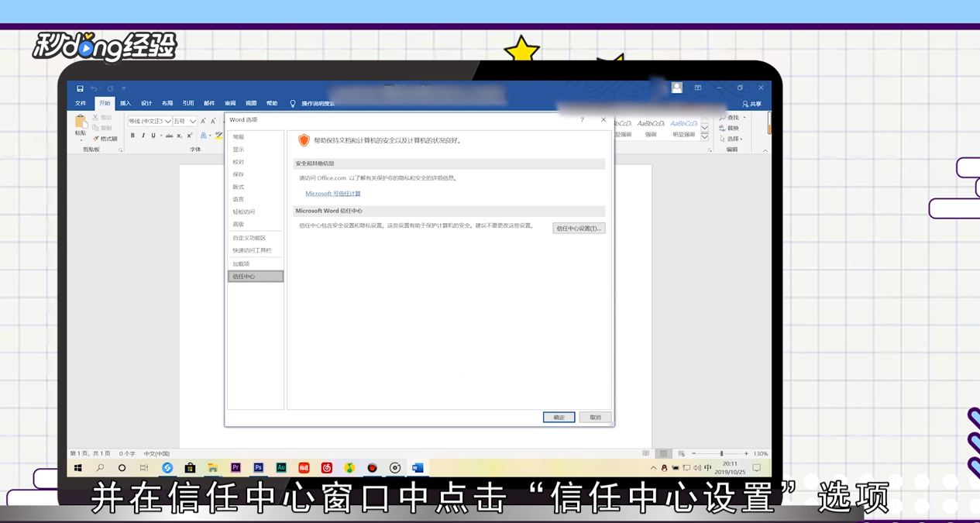The height and width of the screenshot is (523, 980).
Task: Click the 确定 button in Word options
Action: (559, 418)
